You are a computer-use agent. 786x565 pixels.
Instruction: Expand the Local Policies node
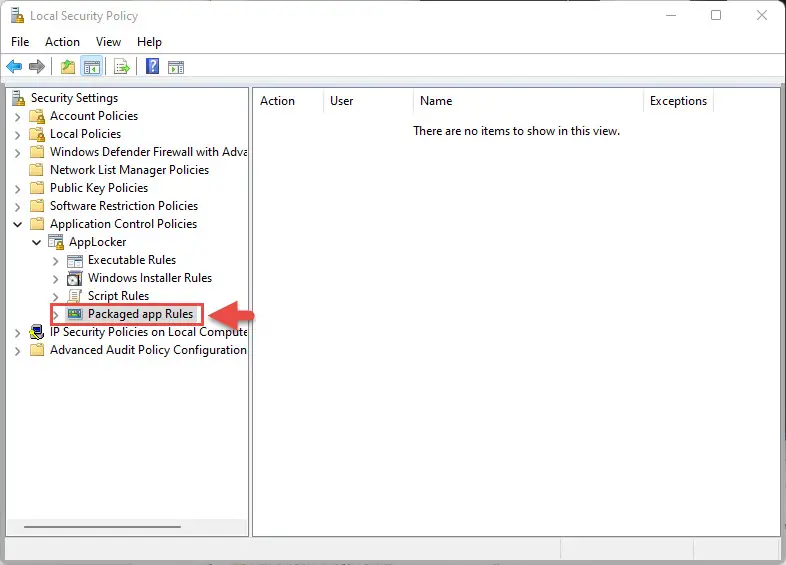coord(18,135)
